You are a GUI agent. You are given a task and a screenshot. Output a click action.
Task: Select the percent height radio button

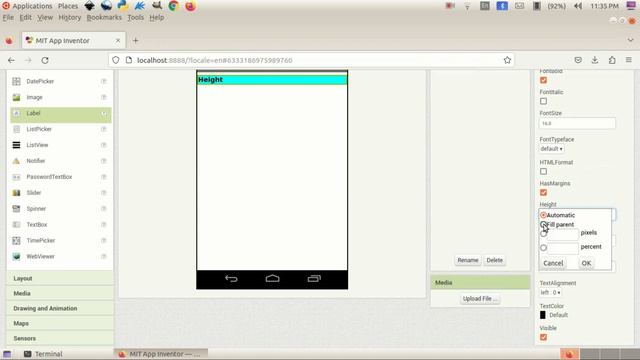click(x=543, y=247)
